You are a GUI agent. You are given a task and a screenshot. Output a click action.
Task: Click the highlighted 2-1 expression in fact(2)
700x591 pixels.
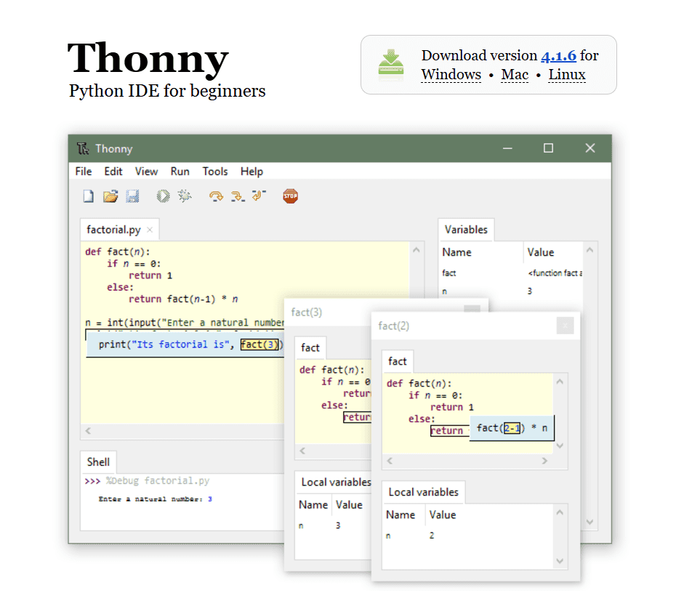[x=512, y=428]
